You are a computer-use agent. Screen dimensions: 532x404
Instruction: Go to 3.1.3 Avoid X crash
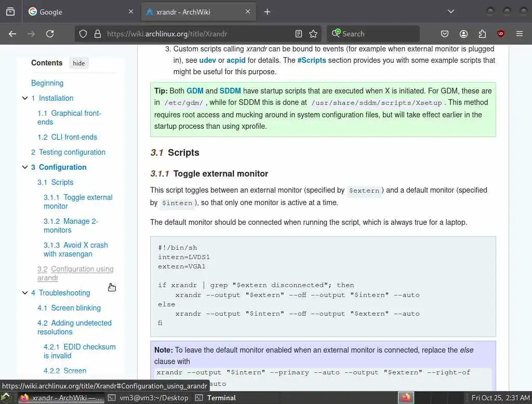point(76,249)
